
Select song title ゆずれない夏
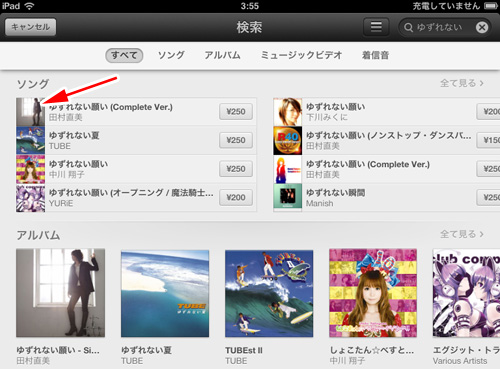coord(74,135)
